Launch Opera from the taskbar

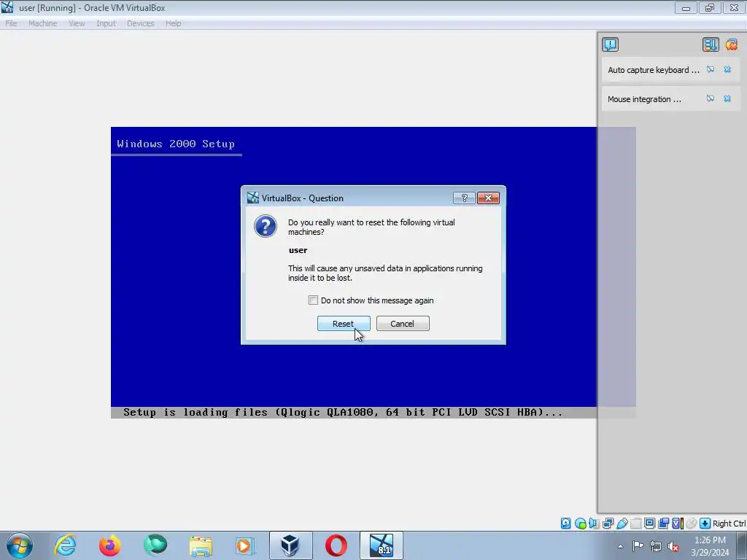[x=336, y=545]
